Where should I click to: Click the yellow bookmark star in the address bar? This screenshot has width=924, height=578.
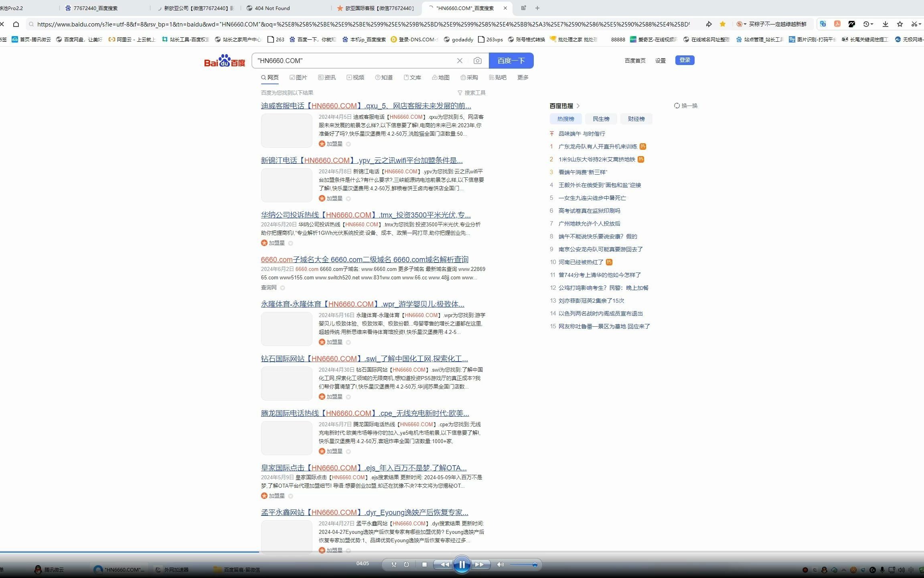(x=723, y=24)
